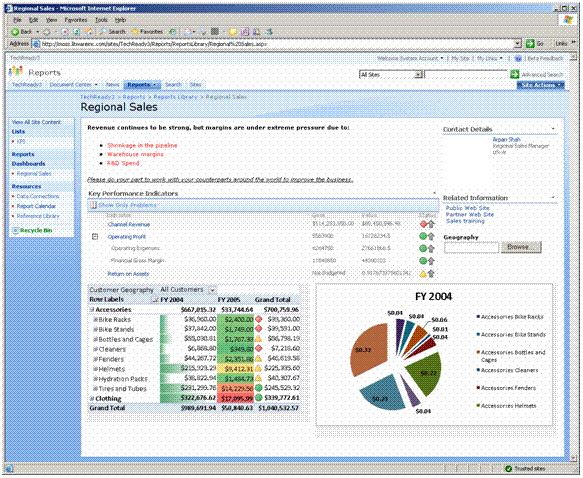Click the help icon beside Beta Feedback
This screenshot has width=583, height=478.
click(x=518, y=58)
